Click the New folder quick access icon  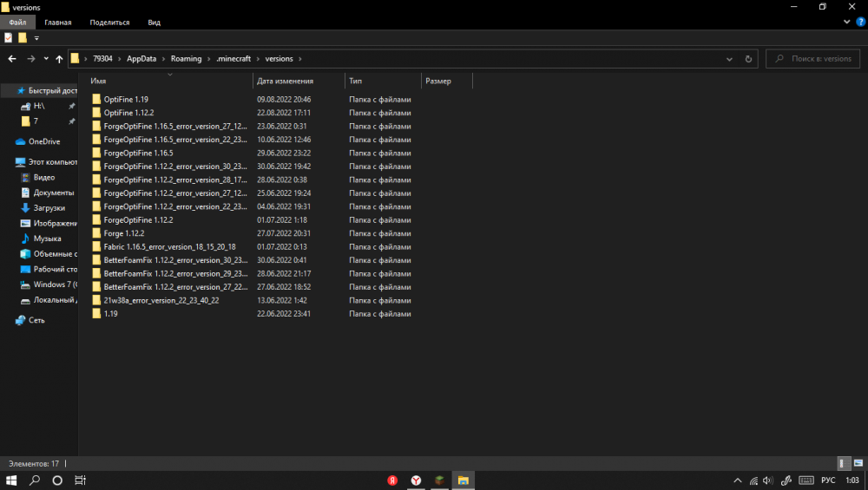pos(23,37)
